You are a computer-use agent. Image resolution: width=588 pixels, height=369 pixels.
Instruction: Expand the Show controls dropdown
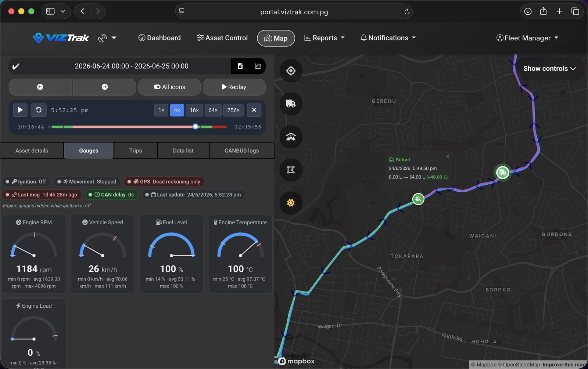pos(549,69)
